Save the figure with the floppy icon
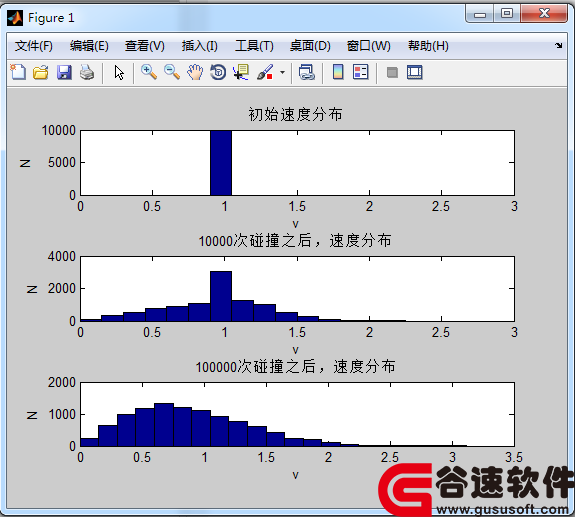This screenshot has height=517, width=575. pos(64,72)
